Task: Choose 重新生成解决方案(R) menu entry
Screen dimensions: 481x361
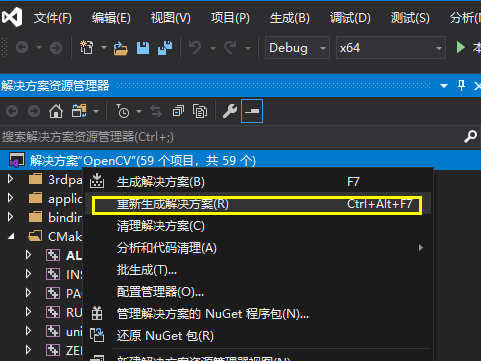Action: [x=258, y=204]
